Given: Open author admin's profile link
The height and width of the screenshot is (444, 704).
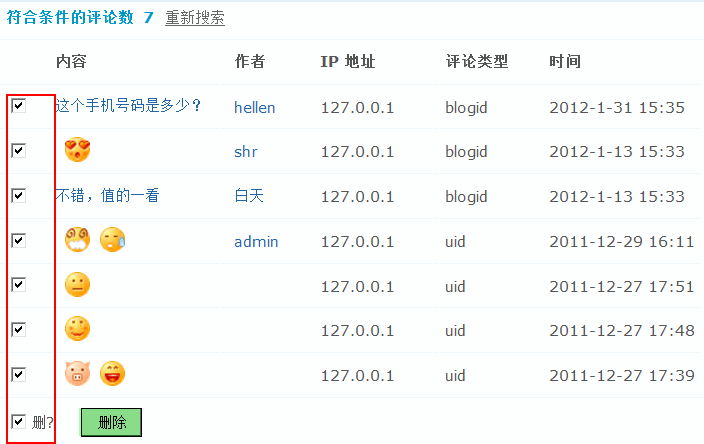Looking at the screenshot, I should click(x=256, y=242).
